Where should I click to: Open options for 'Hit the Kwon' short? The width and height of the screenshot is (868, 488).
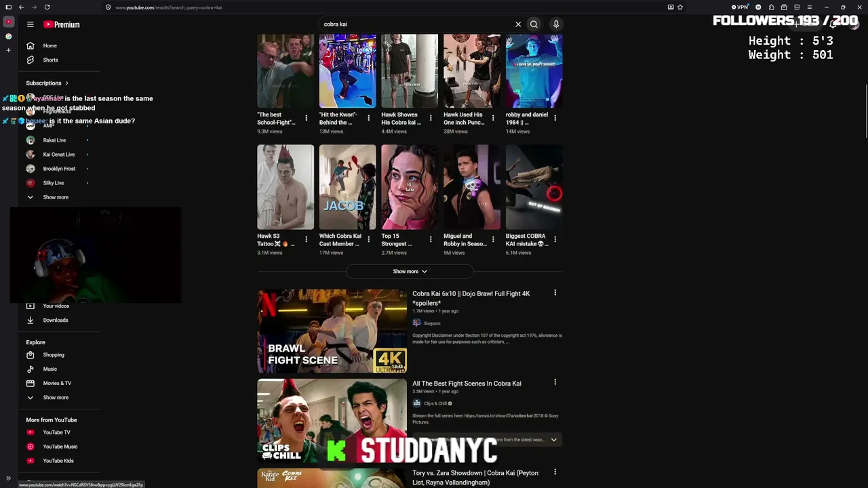click(x=368, y=118)
